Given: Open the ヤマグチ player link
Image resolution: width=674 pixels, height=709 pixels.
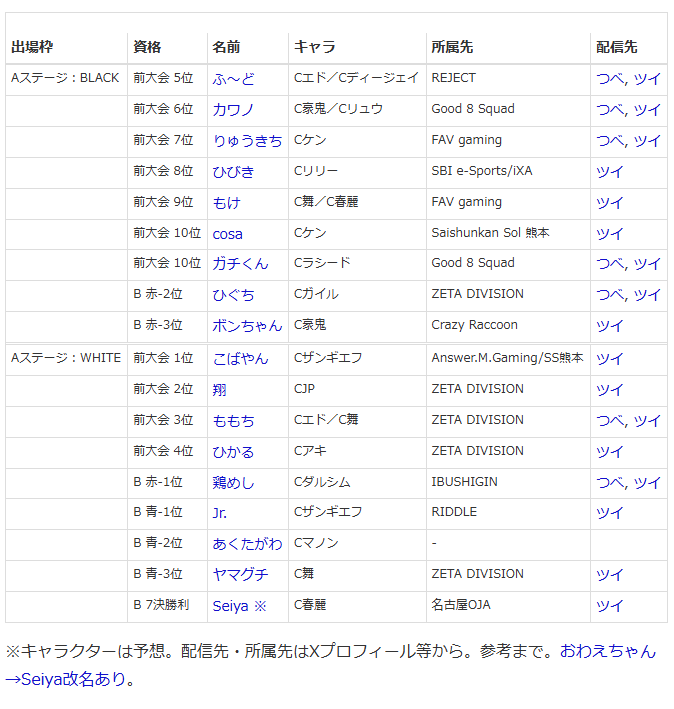Looking at the screenshot, I should [x=240, y=575].
